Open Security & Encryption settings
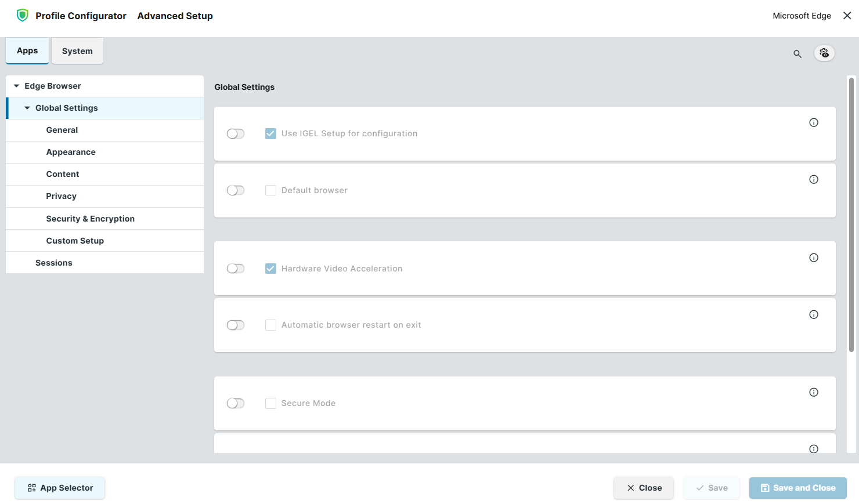 (x=91, y=219)
